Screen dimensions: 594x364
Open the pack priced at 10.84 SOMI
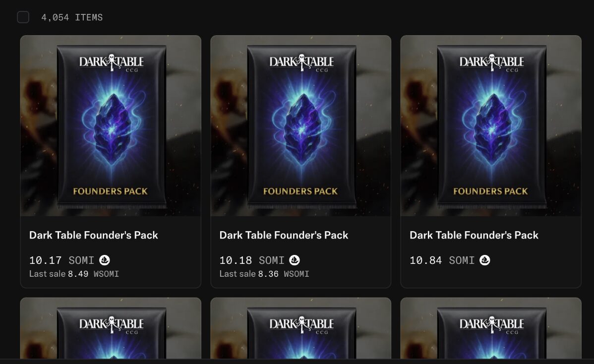coord(491,126)
